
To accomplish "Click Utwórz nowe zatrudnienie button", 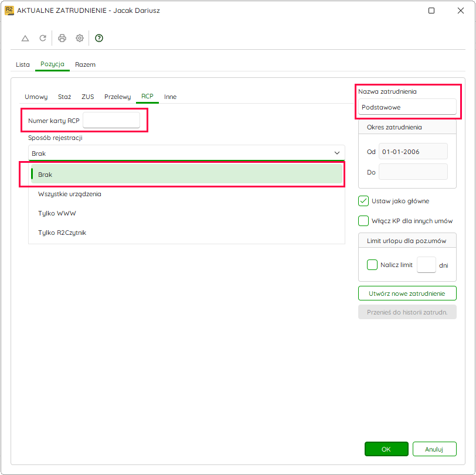I will [x=407, y=293].
